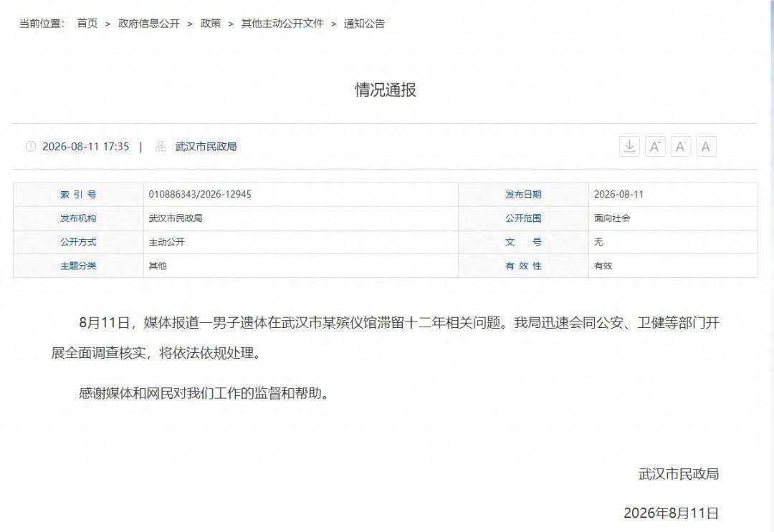This screenshot has width=774, height=532.
Task: Click the 公开方式 label cell
Action: click(79, 241)
